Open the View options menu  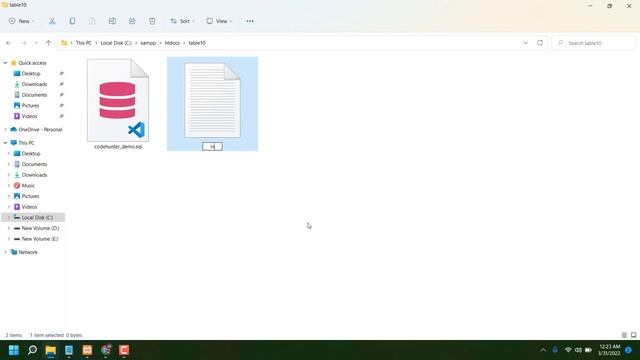click(x=219, y=21)
